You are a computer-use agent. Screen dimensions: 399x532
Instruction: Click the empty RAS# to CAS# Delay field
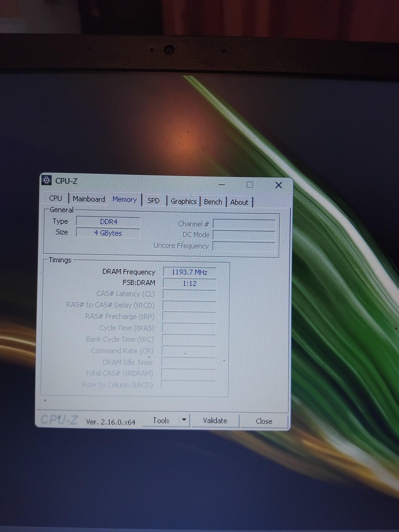coord(189,305)
